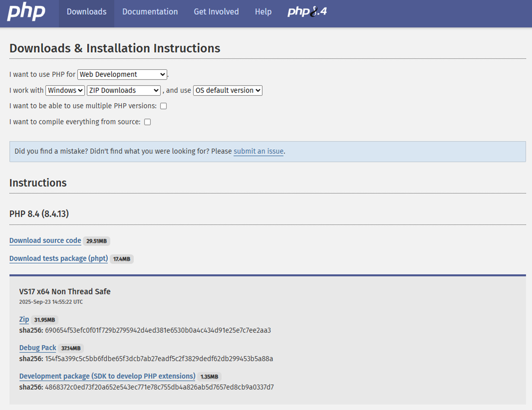Screen dimensions: 532x410
Task: Select the Help menu item
Action: pos(263,12)
